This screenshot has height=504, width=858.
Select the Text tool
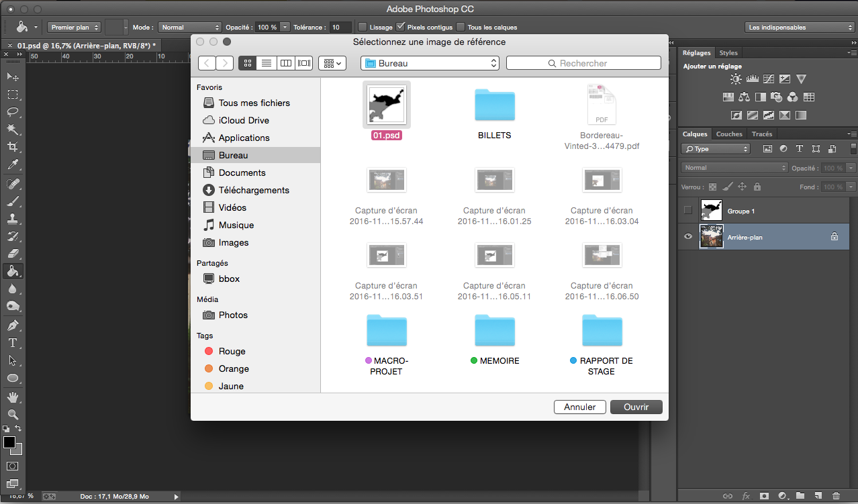point(12,343)
